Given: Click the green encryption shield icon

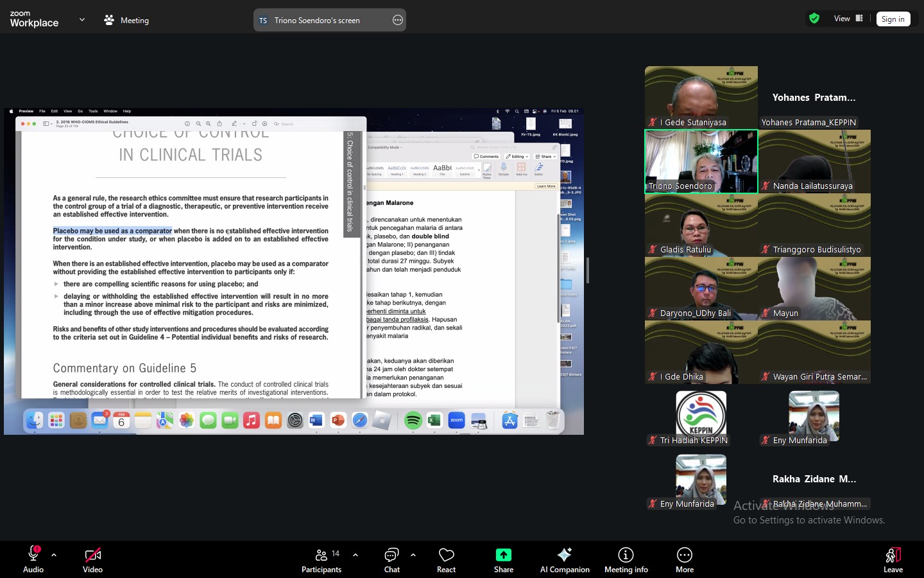Looking at the screenshot, I should pyautogui.click(x=814, y=19).
